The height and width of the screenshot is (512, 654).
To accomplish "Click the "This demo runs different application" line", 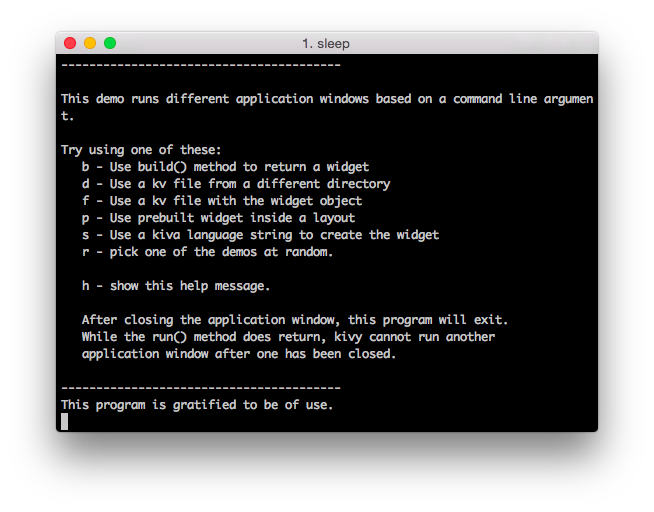I will [326, 99].
